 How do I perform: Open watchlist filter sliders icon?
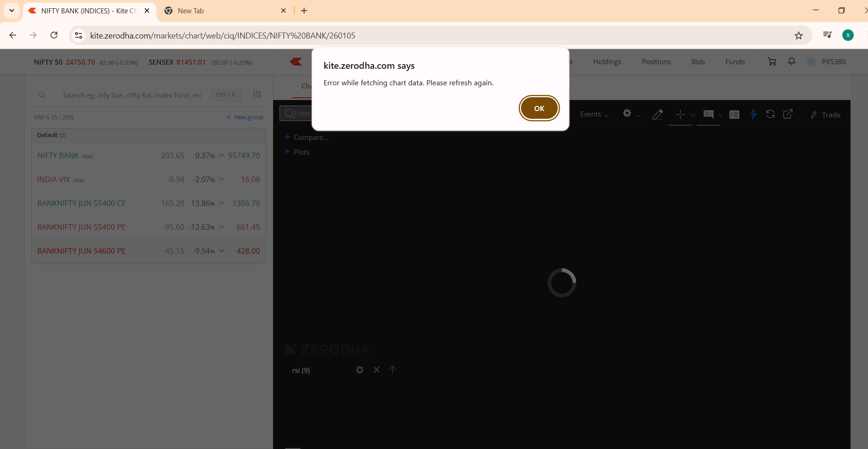point(257,94)
